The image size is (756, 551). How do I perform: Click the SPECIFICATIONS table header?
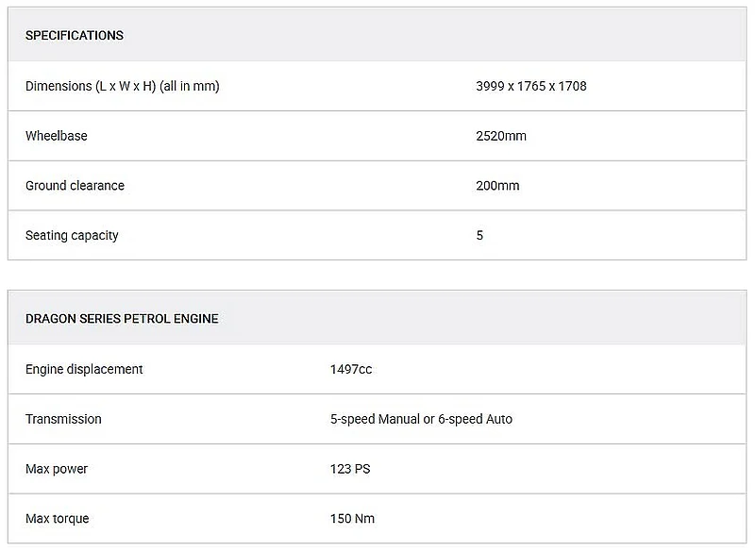pos(75,35)
